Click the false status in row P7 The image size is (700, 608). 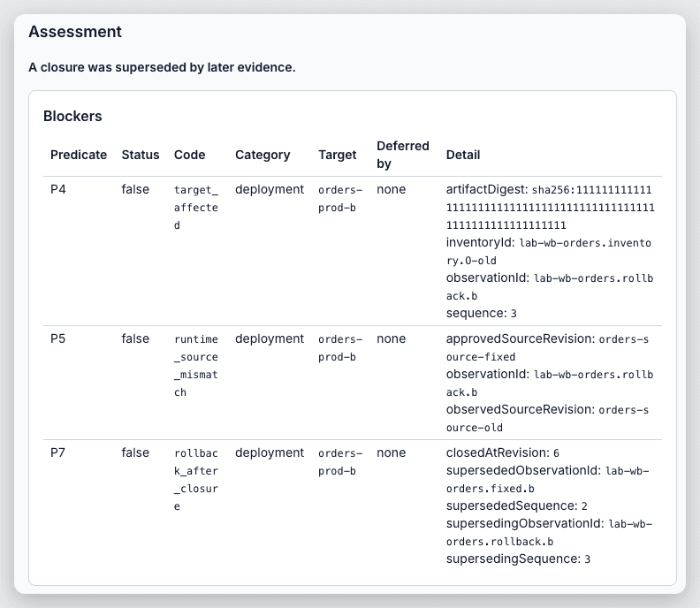point(135,452)
